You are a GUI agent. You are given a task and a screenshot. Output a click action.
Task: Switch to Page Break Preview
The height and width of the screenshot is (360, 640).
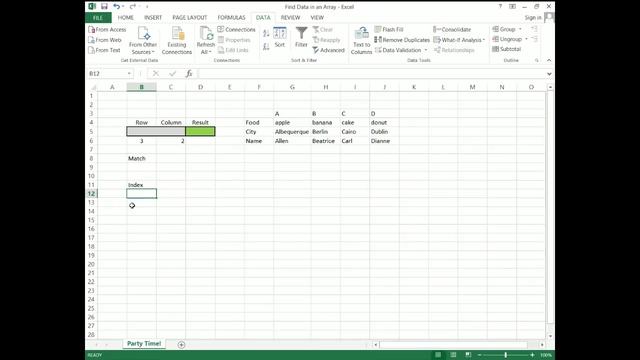[x=468, y=355]
